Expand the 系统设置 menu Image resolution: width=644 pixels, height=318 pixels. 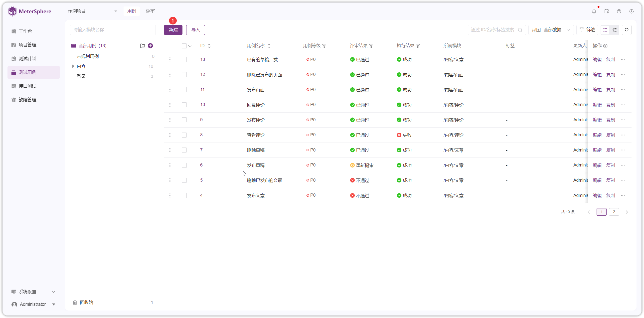34,292
